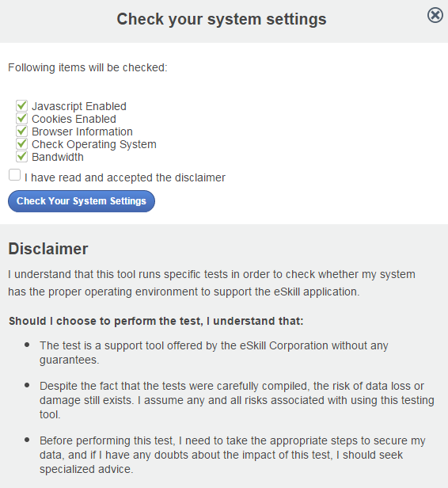
Task: Select the Browser Information label text
Action: [x=82, y=132]
